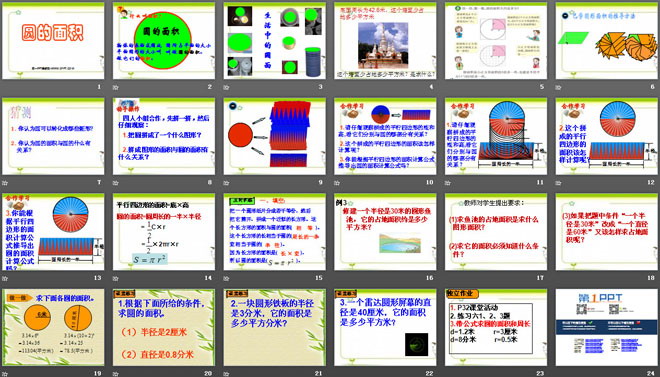Image resolution: width=660 pixels, height=377 pixels.
Task: Select slide 3 生活中的圆面 thumbnail
Action: [x=274, y=40]
